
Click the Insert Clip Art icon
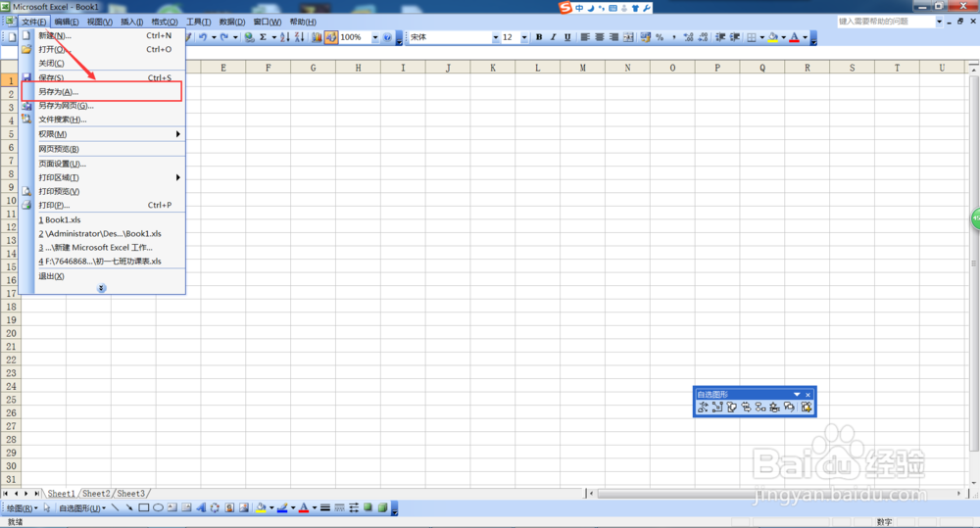point(229,508)
